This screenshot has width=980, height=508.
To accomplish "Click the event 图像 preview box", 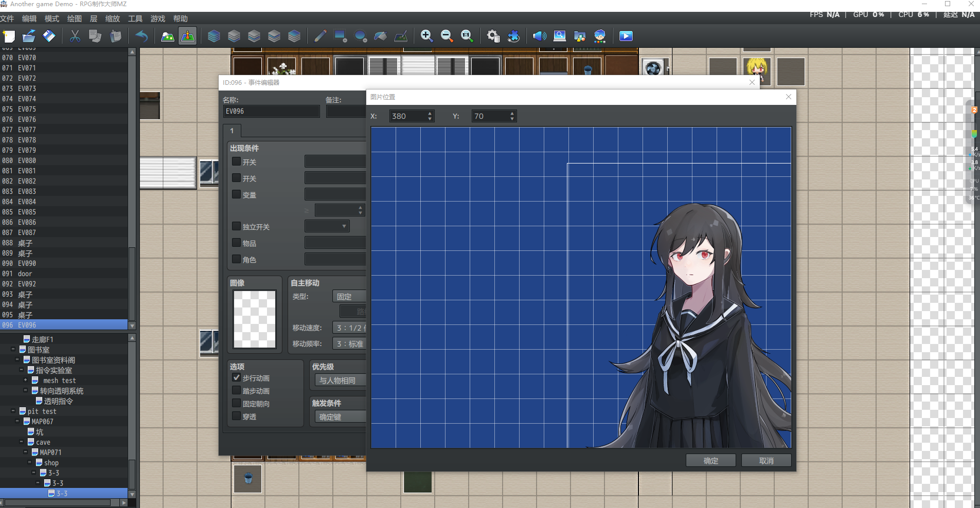I will tap(255, 319).
